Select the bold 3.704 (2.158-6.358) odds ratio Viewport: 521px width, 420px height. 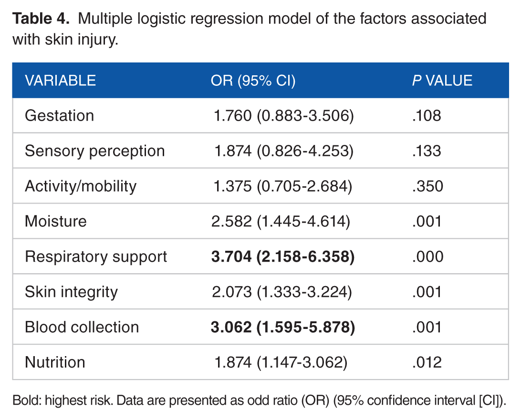pos(283,257)
